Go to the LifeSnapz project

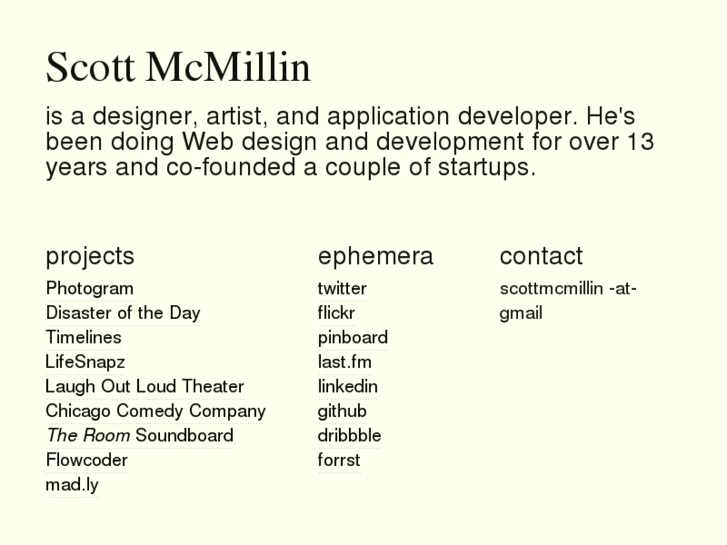click(x=85, y=362)
